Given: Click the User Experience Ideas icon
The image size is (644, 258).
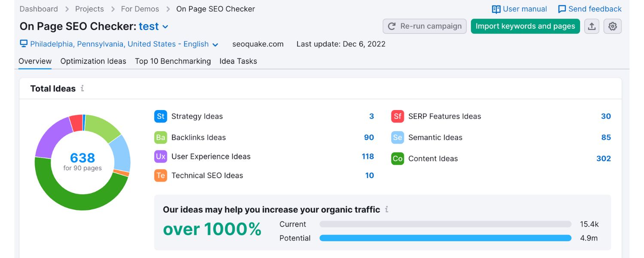Looking at the screenshot, I should 160,157.
